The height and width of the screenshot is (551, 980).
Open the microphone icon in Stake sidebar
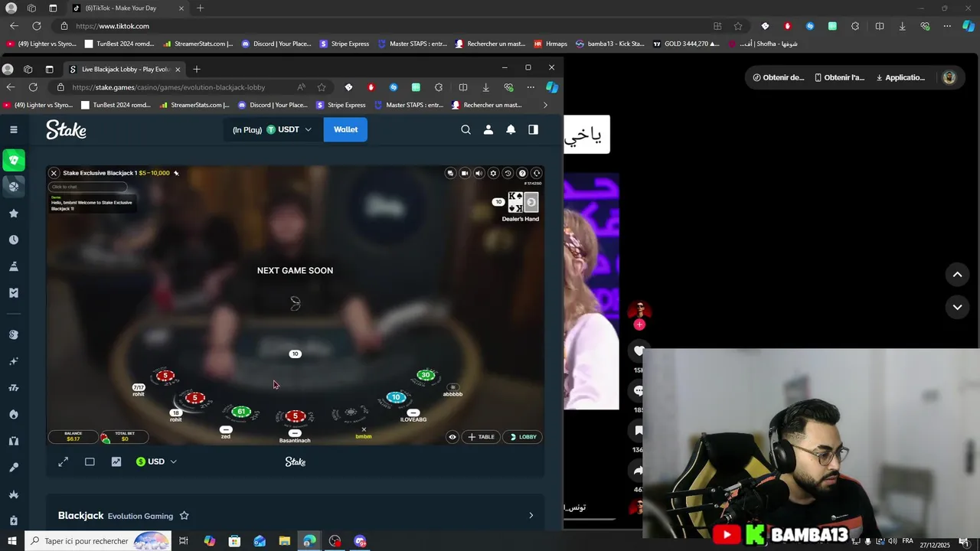pyautogui.click(x=14, y=467)
